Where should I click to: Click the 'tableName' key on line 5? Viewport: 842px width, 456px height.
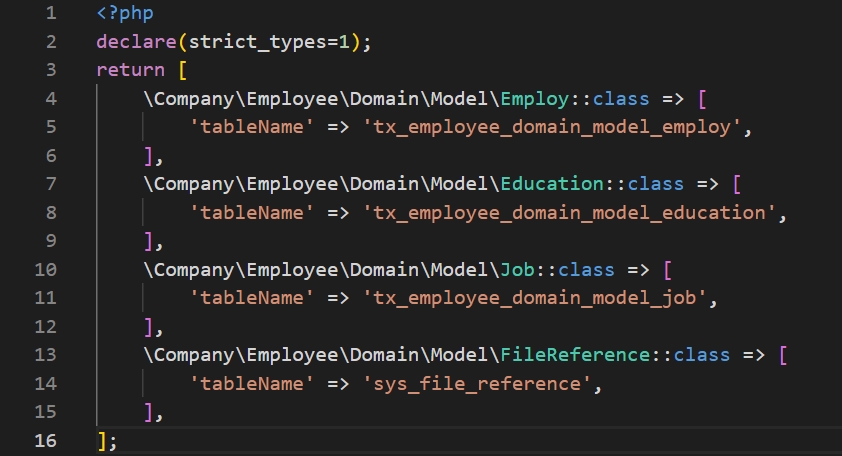tap(253, 128)
